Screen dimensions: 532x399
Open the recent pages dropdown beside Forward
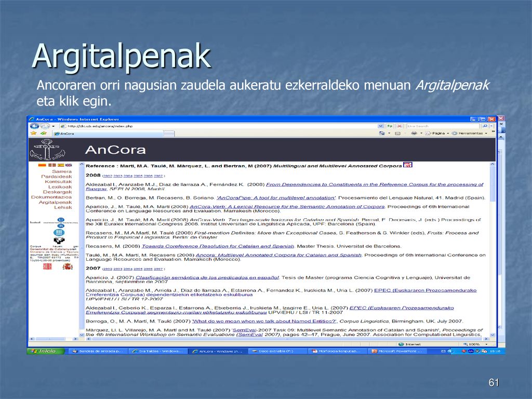[x=54, y=126]
